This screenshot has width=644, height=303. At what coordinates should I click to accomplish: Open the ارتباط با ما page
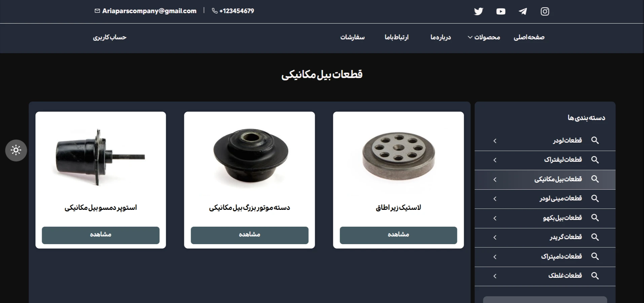tap(396, 37)
